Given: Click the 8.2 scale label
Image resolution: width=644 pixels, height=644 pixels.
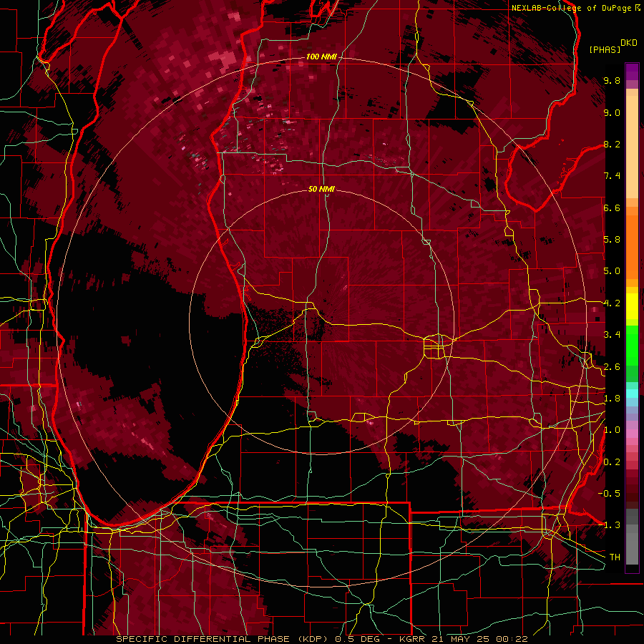Looking at the screenshot, I should [612, 144].
